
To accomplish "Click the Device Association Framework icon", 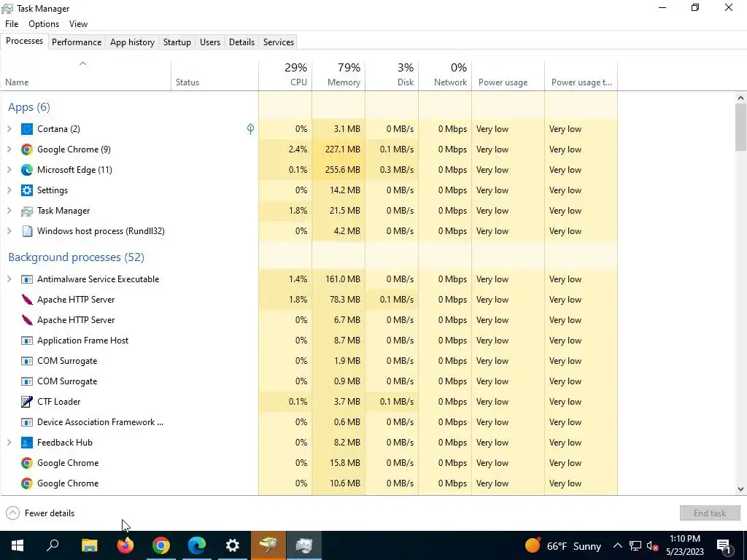I will click(27, 422).
